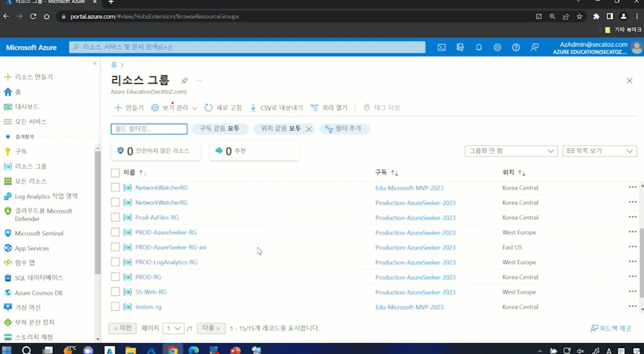The image size is (644, 354).
Task: Sort by 위치 column header
Action: point(514,173)
